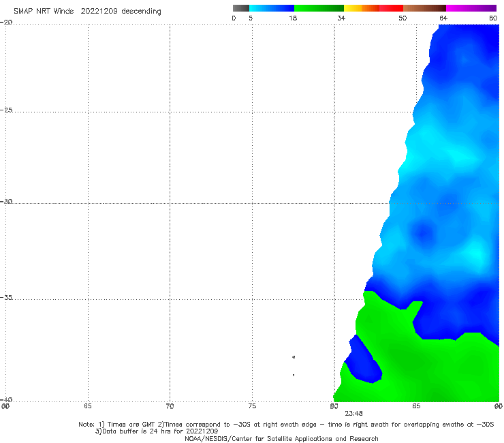Click the 'Data buffer is 24 hrs' note
Image resolution: width=504 pixels, height=443 pixels.
[157, 431]
